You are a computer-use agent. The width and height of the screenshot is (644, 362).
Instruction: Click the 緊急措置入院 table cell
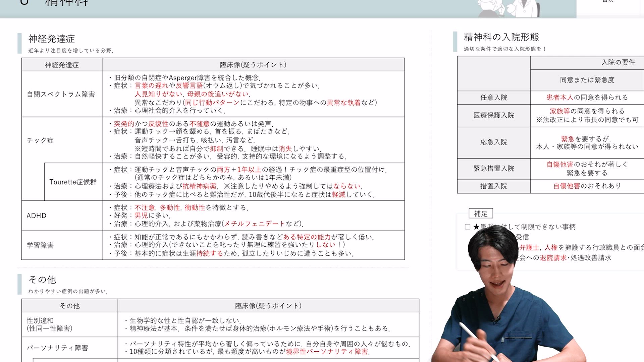pyautogui.click(x=493, y=169)
